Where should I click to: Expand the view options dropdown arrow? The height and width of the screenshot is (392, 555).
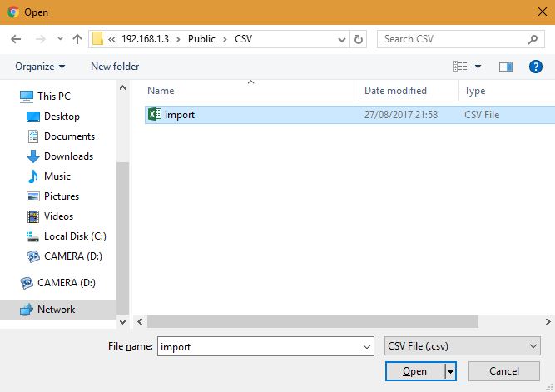tap(478, 67)
